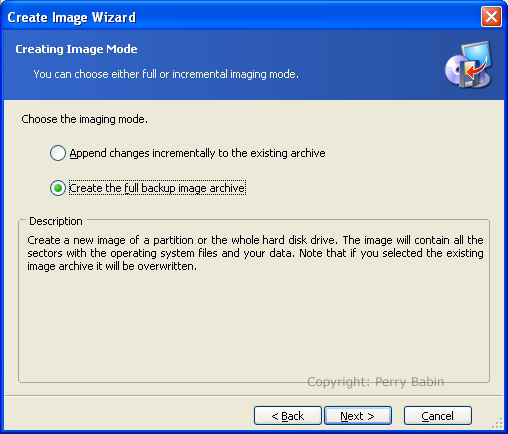508x434 pixels.
Task: Click the disc and monitor wizard icon
Action: point(469,65)
